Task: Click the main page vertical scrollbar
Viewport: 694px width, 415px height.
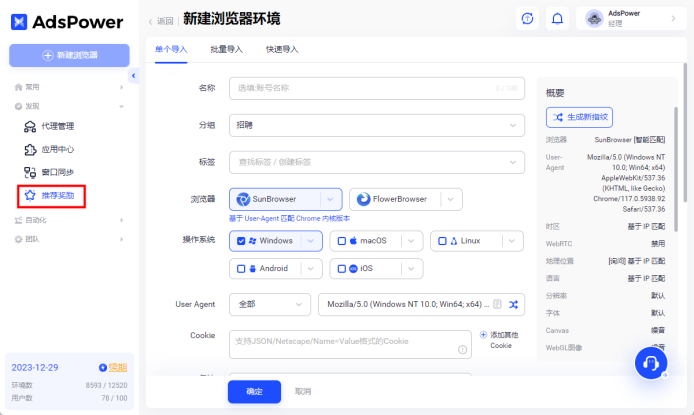Action: coord(685,133)
